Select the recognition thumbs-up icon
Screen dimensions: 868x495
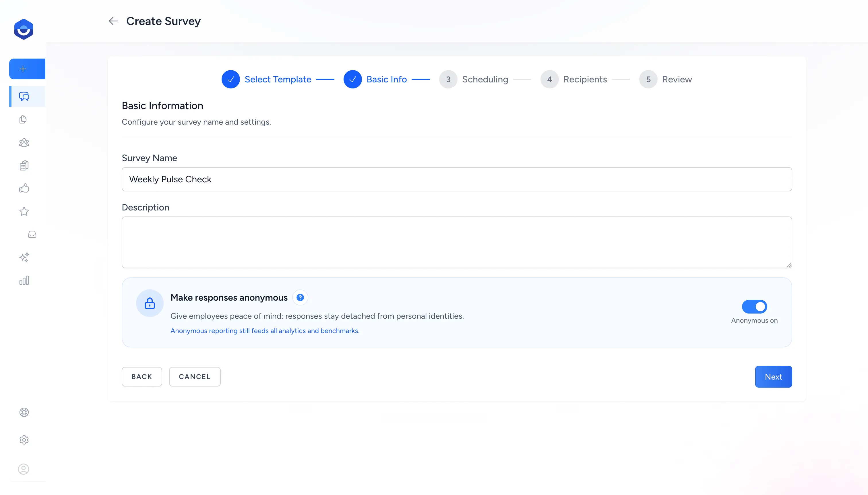point(24,188)
